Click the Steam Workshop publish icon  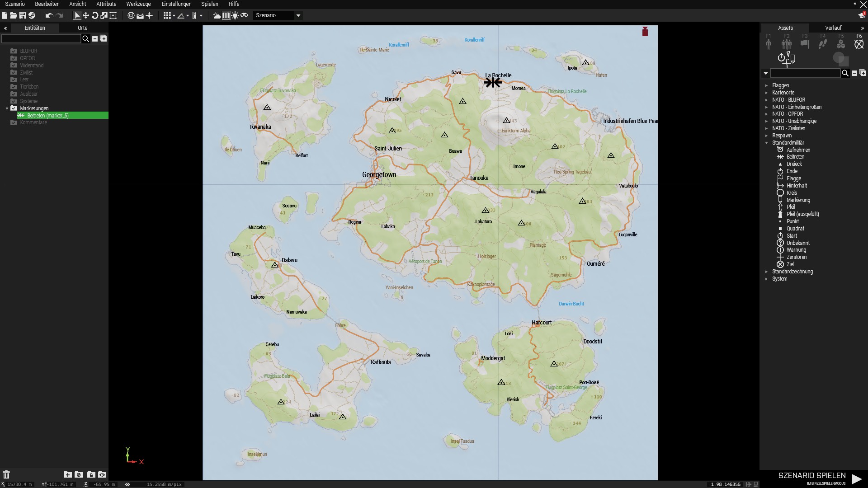[32, 15]
